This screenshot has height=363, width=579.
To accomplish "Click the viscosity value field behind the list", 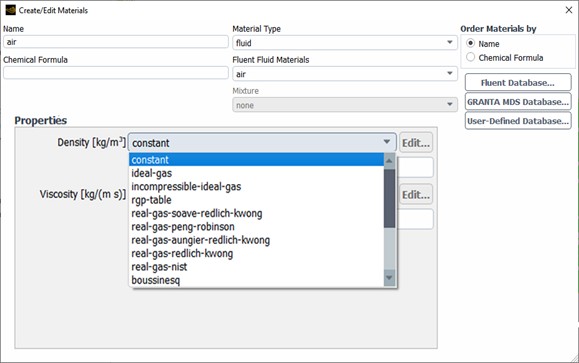I will click(415, 219).
